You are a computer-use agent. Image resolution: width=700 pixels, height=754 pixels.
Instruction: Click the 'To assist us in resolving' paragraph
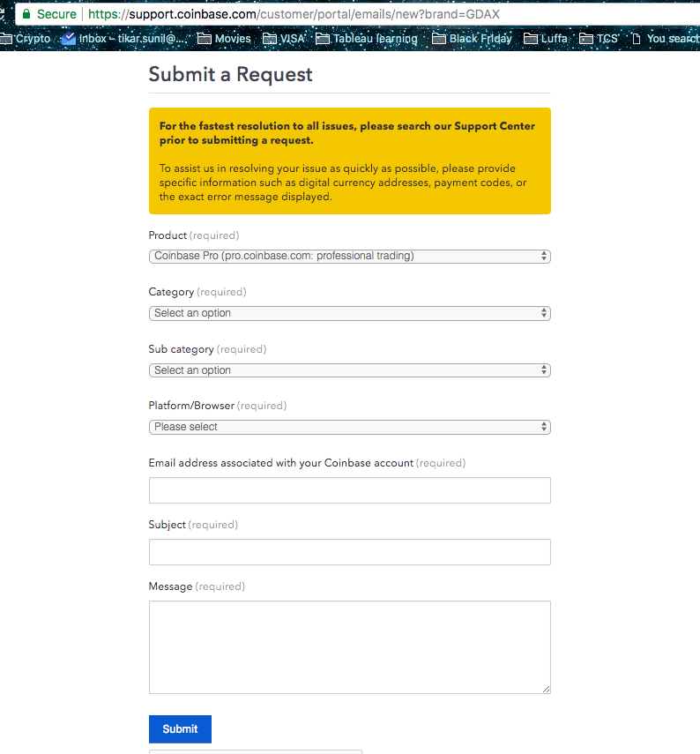pyautogui.click(x=343, y=183)
